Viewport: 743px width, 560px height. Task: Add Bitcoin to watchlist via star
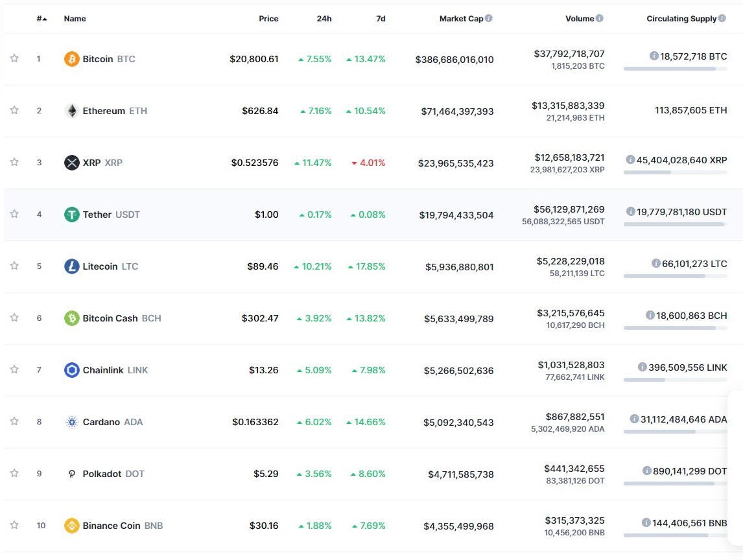point(14,58)
